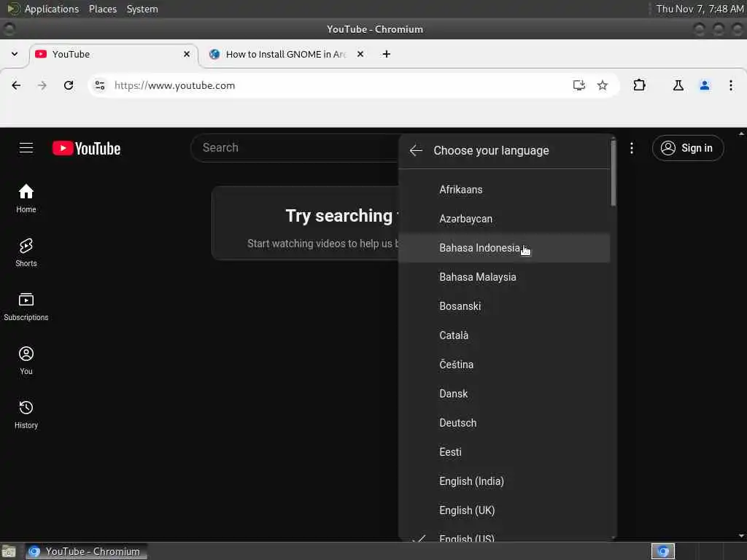
Task: View site information icon in address bar
Action: [100, 85]
